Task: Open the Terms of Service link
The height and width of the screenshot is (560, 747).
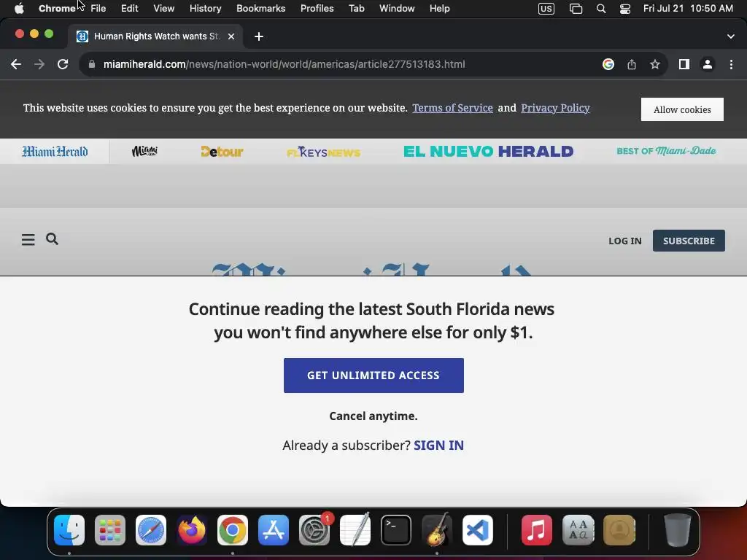Action: (452, 108)
